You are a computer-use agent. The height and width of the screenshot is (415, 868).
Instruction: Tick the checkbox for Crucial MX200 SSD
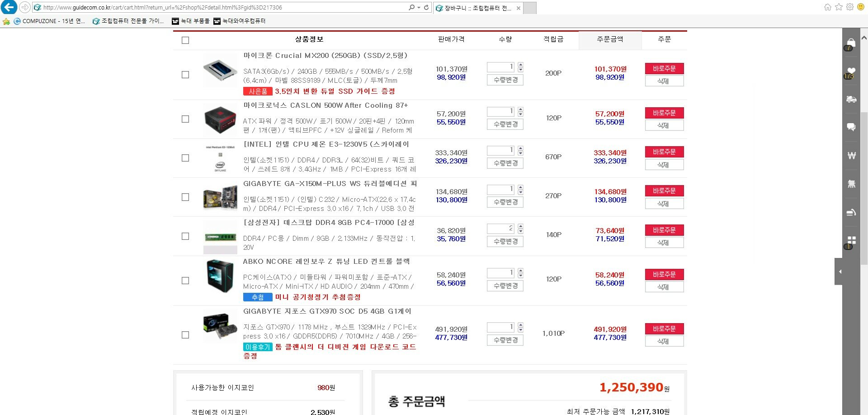click(185, 75)
